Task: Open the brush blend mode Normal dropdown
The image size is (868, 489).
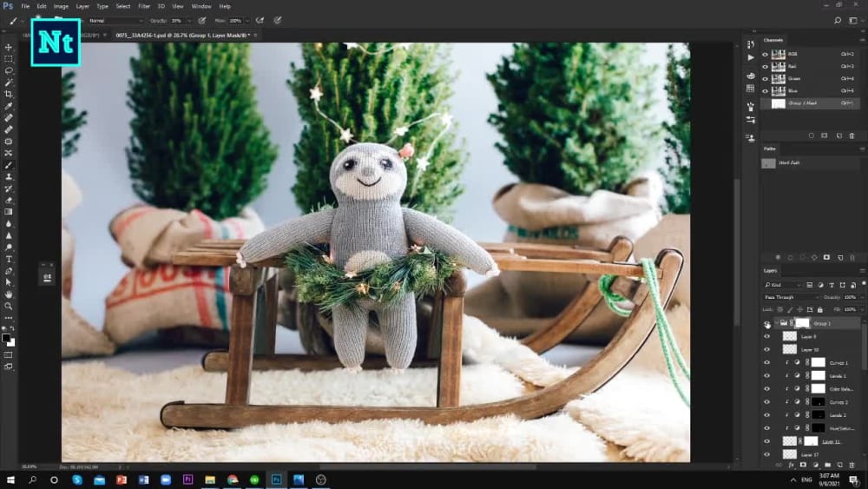Action: point(115,21)
